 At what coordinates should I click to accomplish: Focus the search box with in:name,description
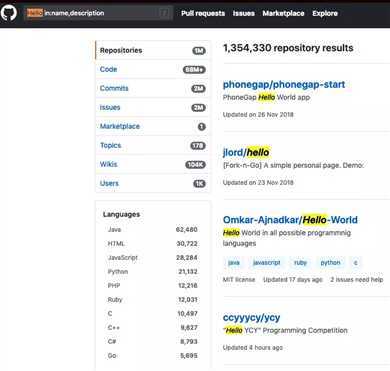pyautogui.click(x=98, y=13)
